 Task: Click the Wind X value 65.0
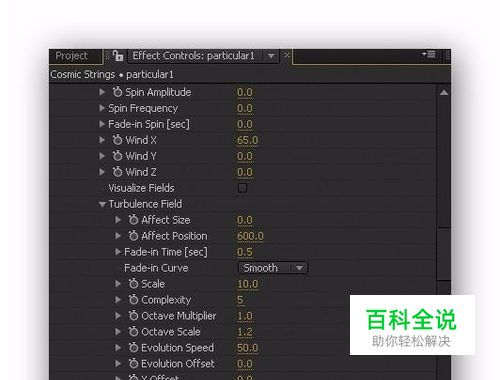(247, 140)
